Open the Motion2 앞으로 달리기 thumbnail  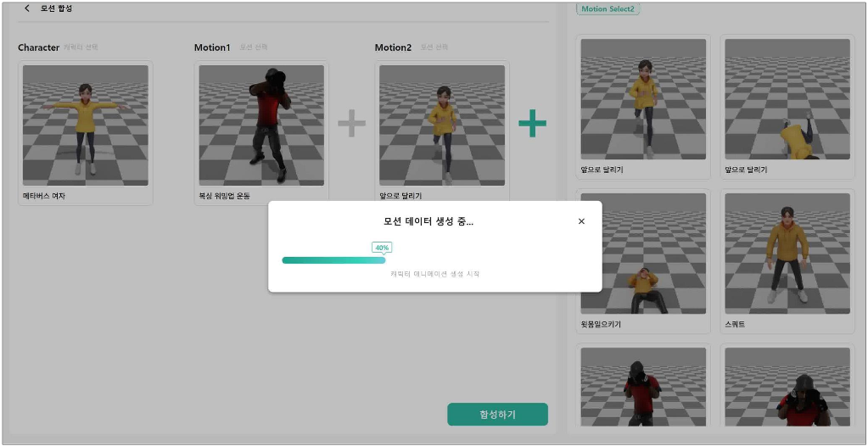[442, 125]
